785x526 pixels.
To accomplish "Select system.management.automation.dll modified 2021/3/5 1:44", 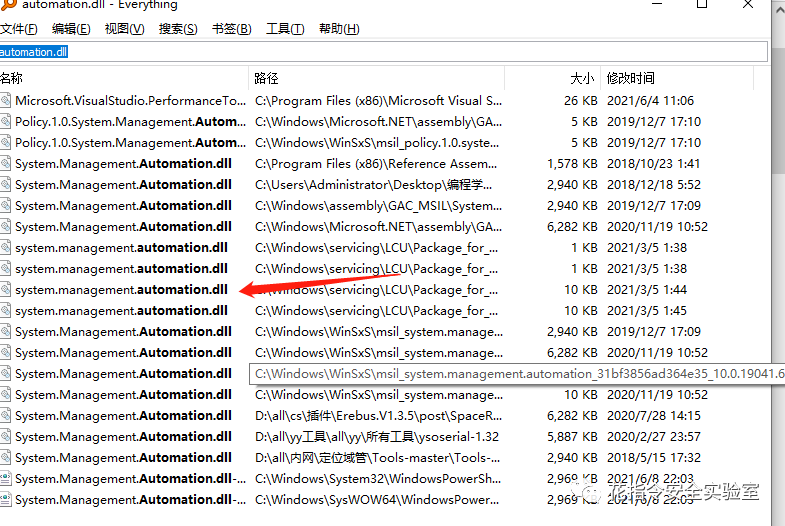I will point(121,290).
